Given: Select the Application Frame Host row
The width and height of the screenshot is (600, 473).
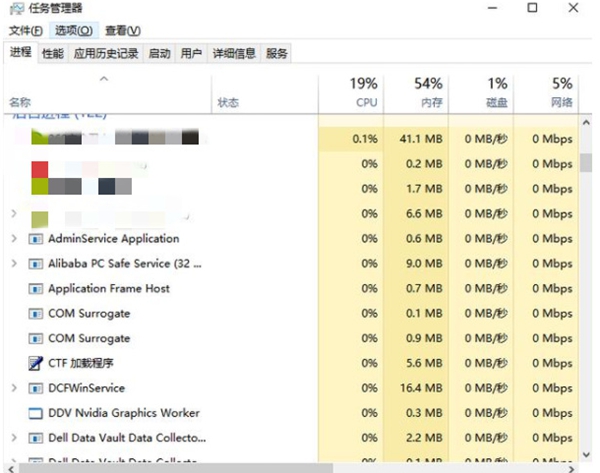Looking at the screenshot, I should pos(291,289).
